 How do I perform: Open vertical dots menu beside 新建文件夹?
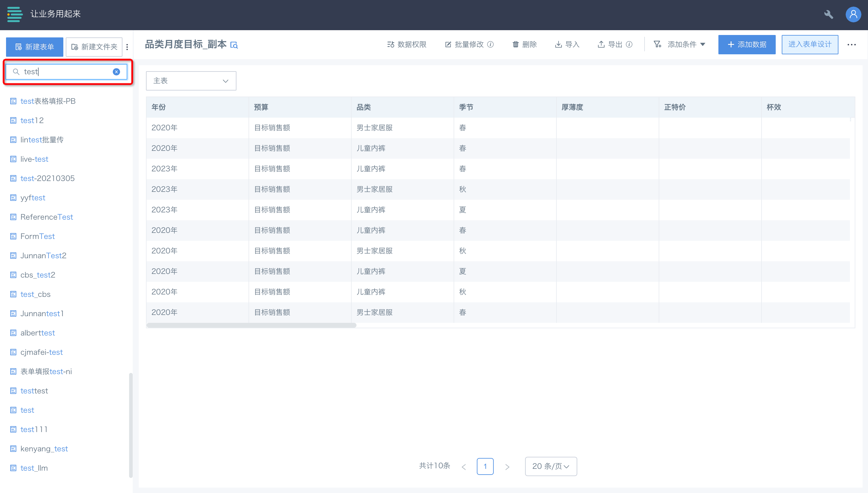127,47
